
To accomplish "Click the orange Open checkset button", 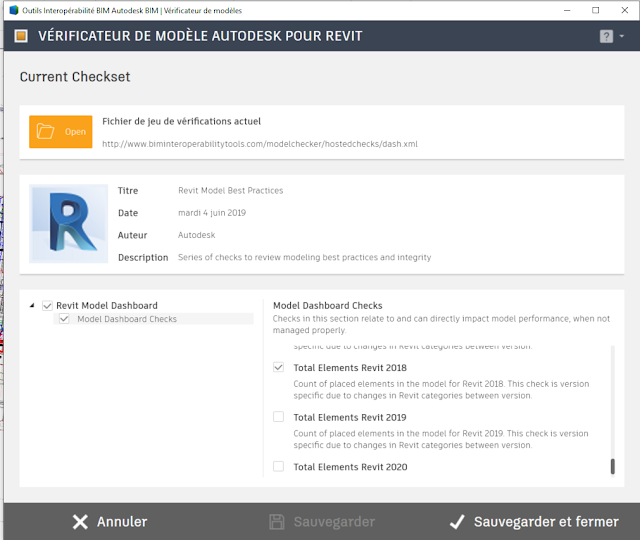I will point(60,131).
